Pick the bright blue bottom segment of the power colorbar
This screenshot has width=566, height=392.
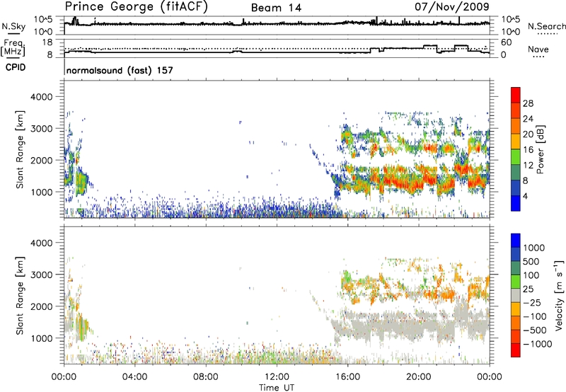[x=516, y=203]
